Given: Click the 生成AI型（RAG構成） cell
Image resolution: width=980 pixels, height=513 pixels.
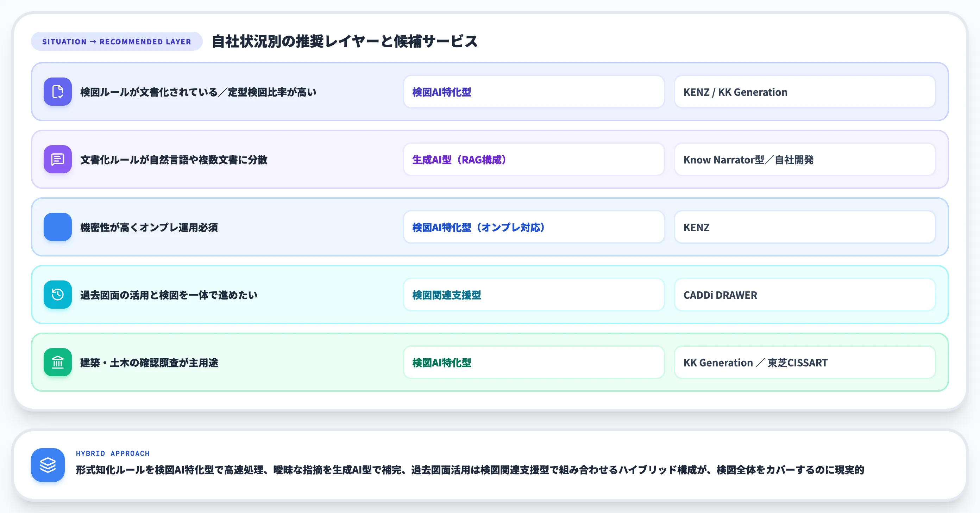Looking at the screenshot, I should (x=534, y=159).
